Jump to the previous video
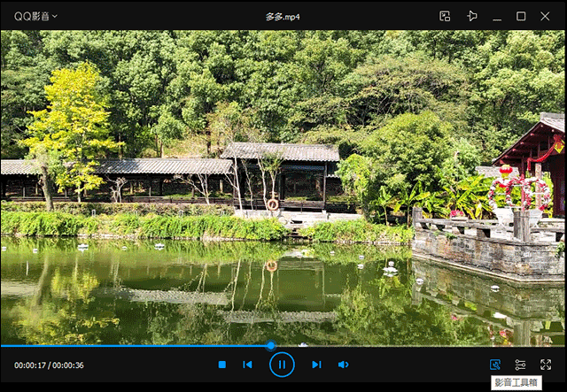 [247, 365]
